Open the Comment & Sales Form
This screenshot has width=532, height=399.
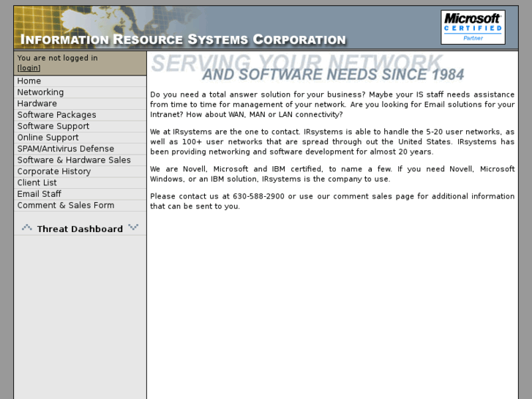[80, 206]
